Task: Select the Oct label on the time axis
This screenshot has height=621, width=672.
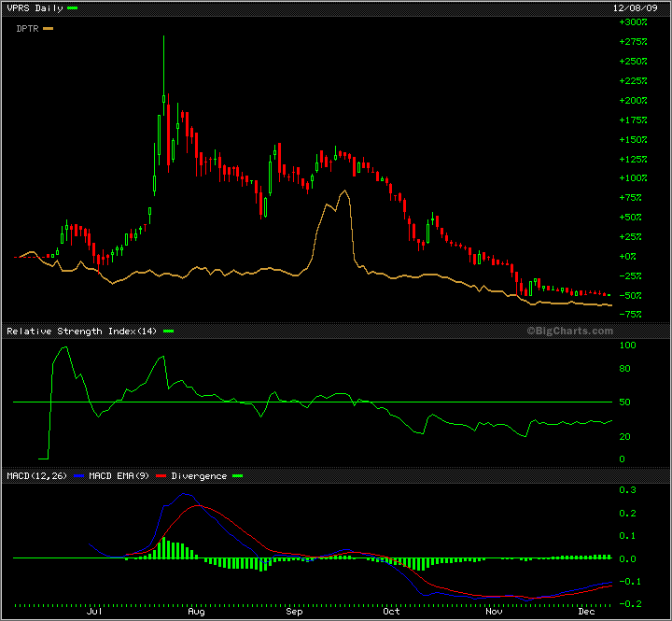Action: pos(392,612)
